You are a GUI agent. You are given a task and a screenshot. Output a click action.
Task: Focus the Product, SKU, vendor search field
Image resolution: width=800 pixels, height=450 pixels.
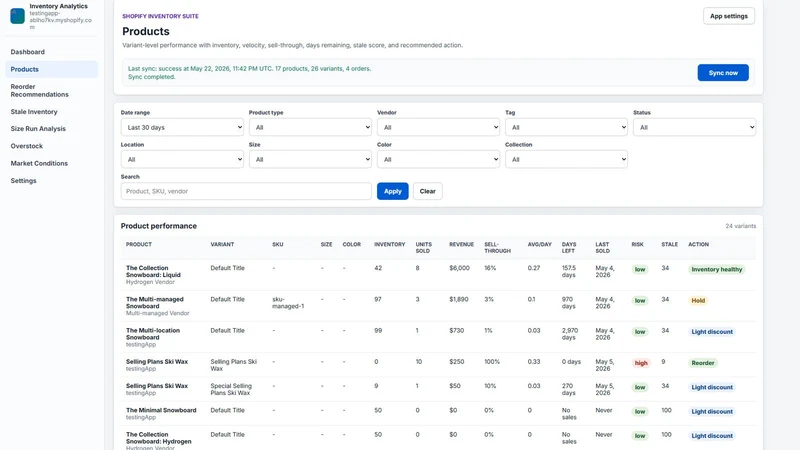tap(246, 191)
